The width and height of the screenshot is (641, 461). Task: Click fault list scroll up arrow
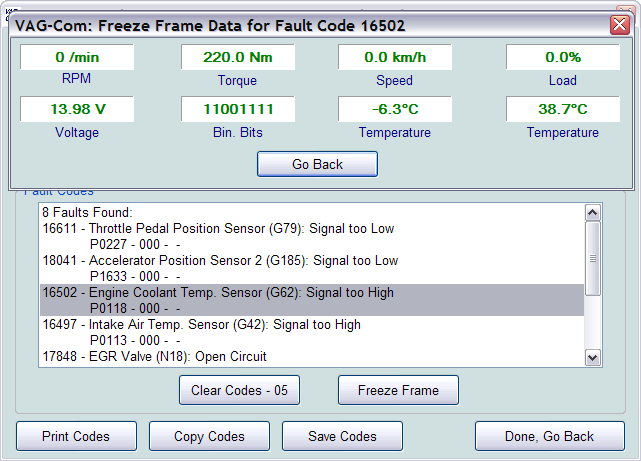coord(592,212)
